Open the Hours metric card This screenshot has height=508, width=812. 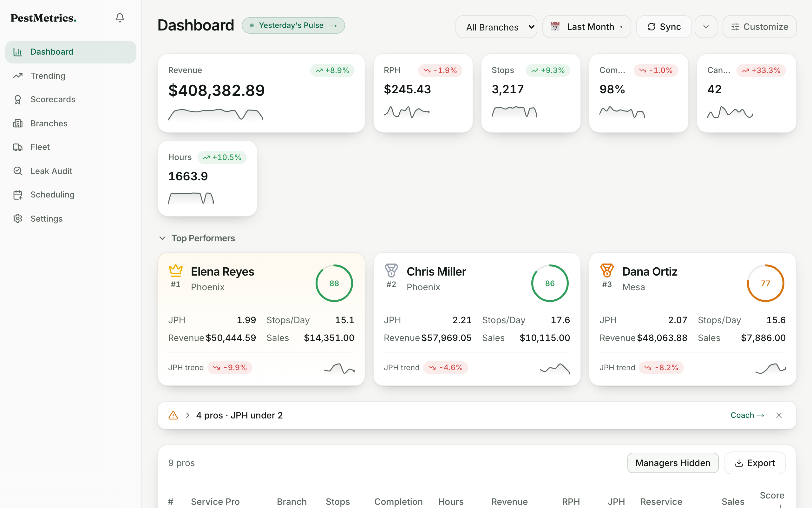207,178
